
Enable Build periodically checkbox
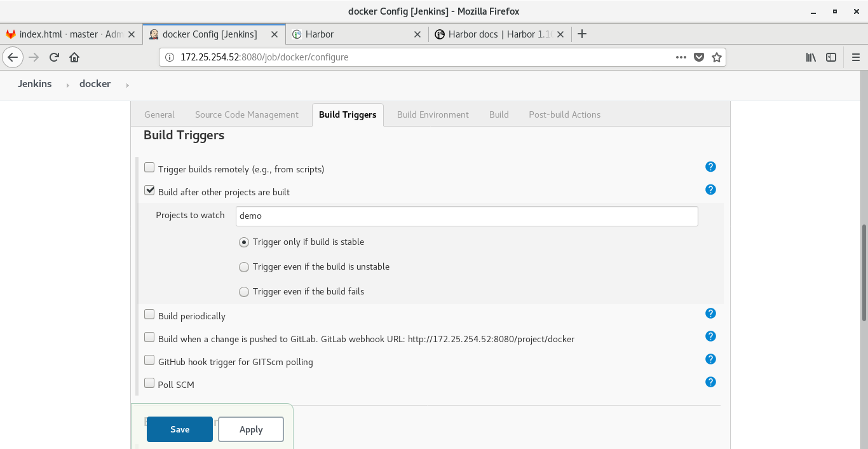tap(149, 314)
